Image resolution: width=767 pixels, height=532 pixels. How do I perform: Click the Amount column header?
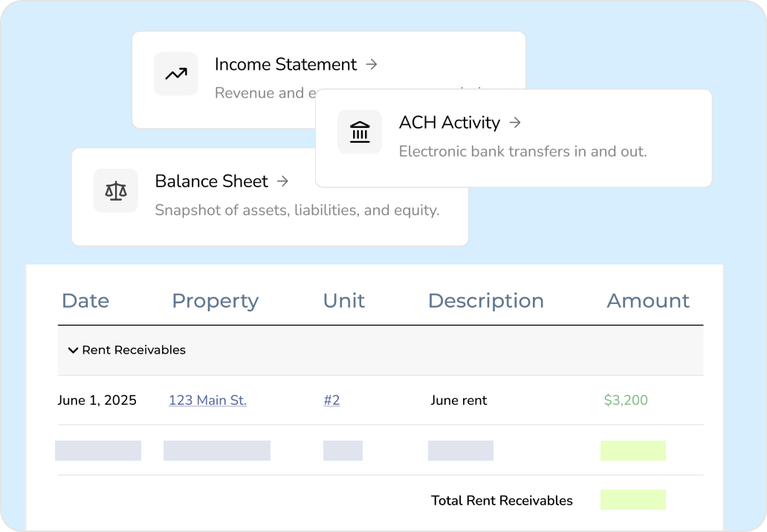click(648, 301)
